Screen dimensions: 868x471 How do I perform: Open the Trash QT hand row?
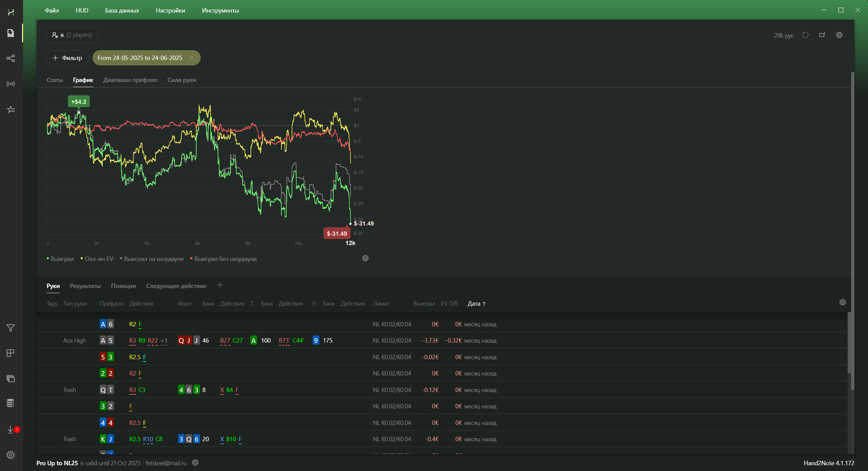pyautogui.click(x=442, y=390)
